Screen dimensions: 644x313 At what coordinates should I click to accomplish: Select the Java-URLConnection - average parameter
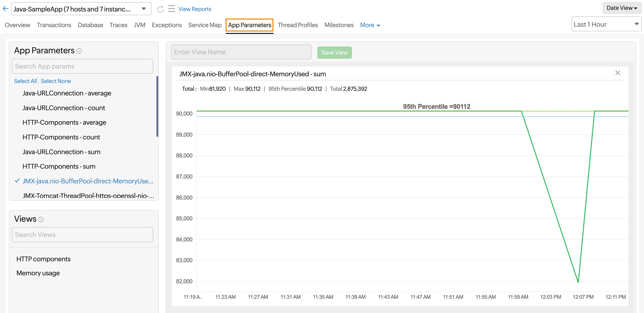[67, 93]
